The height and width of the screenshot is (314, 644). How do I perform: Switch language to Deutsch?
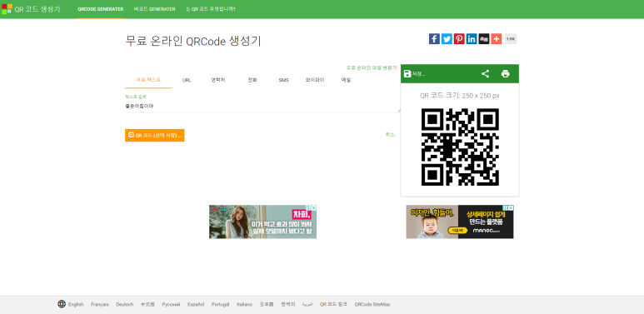pos(125,305)
